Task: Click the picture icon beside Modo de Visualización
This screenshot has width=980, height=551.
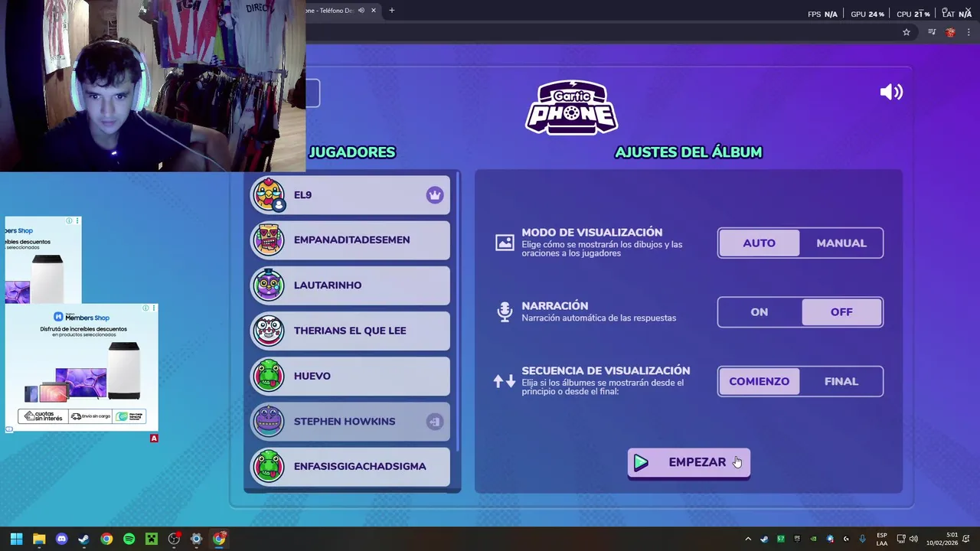Action: 505,243
